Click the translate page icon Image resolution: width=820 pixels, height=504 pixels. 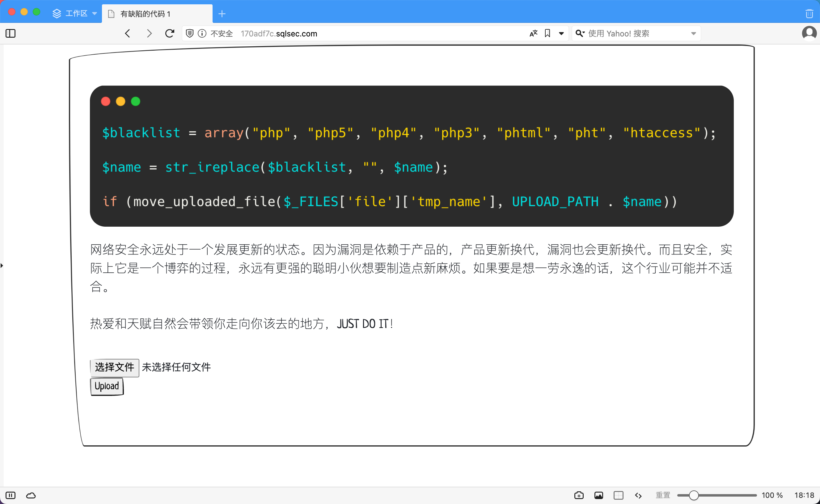(534, 33)
